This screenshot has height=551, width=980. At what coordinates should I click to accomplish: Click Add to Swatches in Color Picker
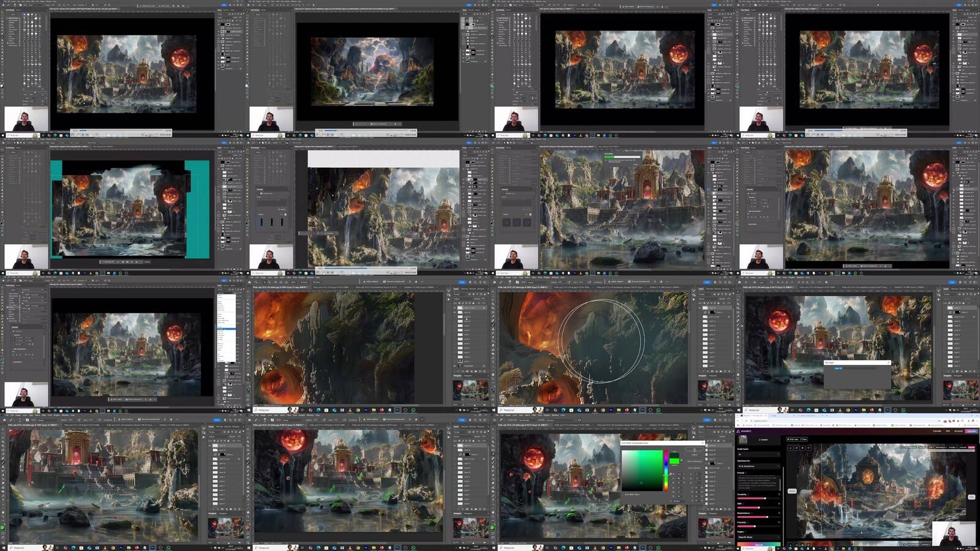(x=695, y=461)
